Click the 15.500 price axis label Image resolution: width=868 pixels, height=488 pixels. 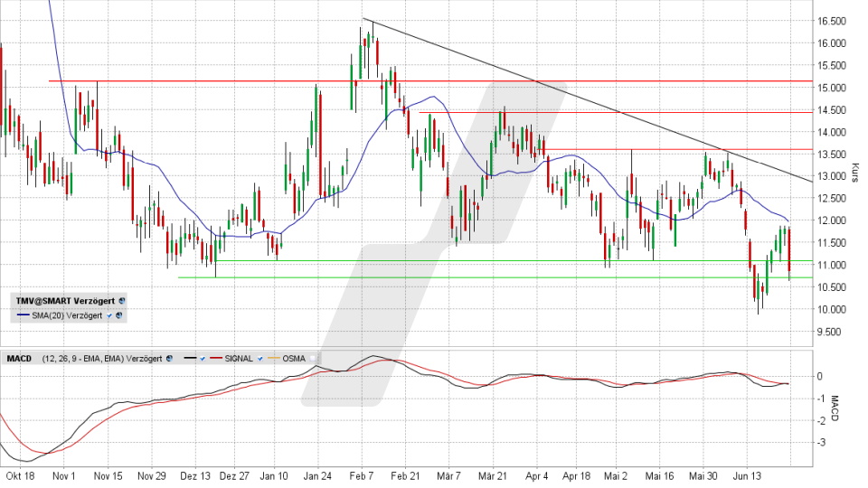pyautogui.click(x=832, y=65)
